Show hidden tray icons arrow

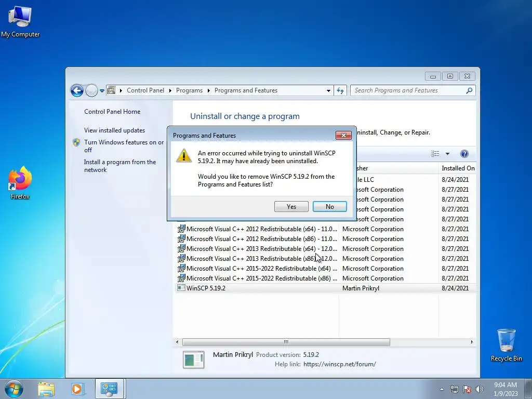(442, 390)
